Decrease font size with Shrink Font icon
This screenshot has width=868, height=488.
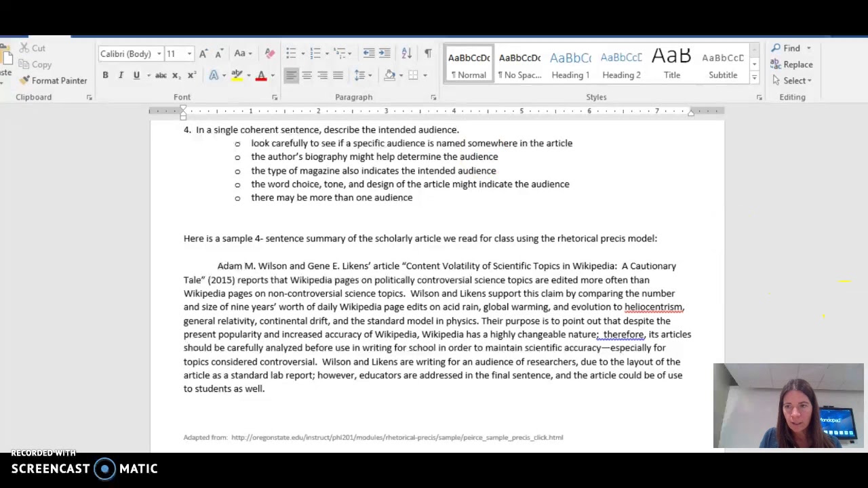click(x=219, y=54)
